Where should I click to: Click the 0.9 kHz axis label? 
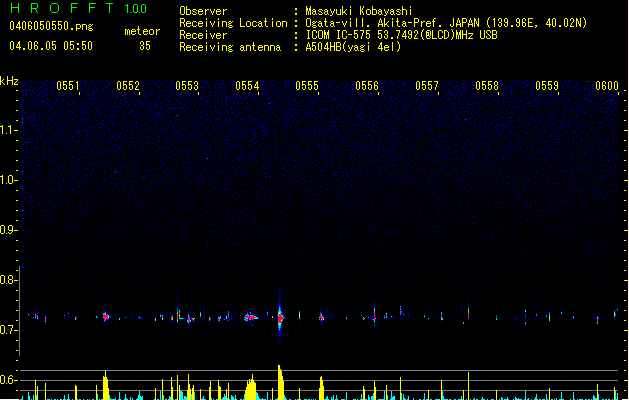8,230
